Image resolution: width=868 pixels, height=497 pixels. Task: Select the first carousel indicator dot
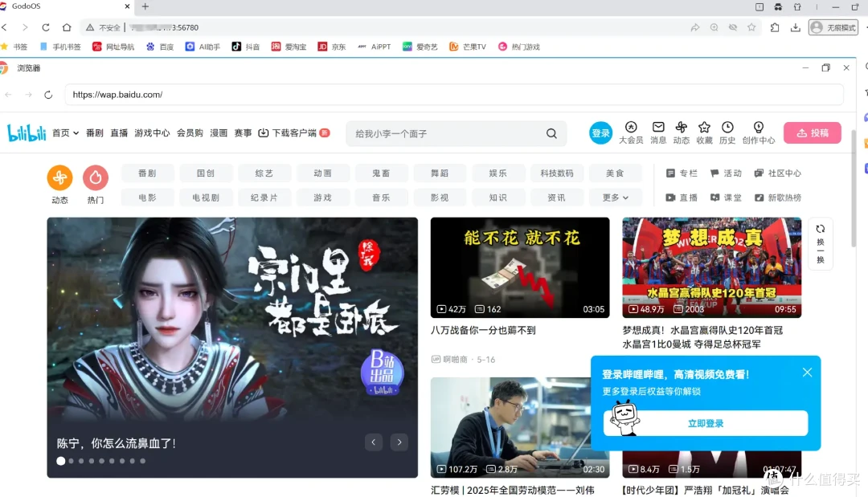coord(61,461)
